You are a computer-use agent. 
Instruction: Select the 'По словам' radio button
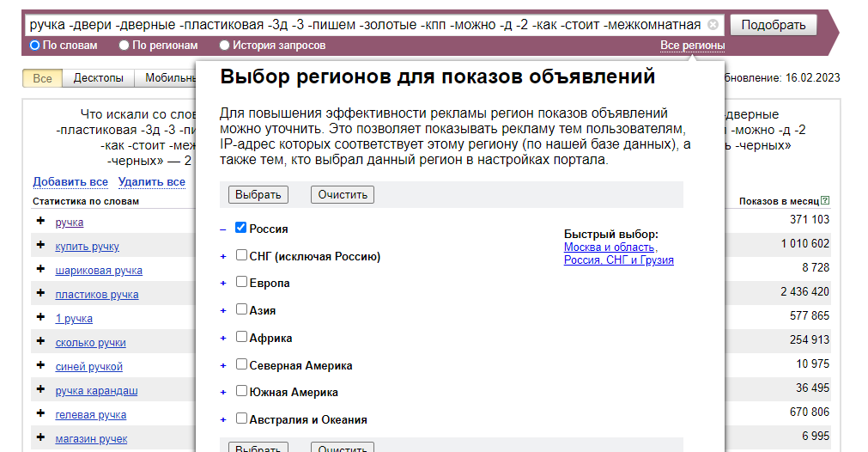click(x=35, y=46)
